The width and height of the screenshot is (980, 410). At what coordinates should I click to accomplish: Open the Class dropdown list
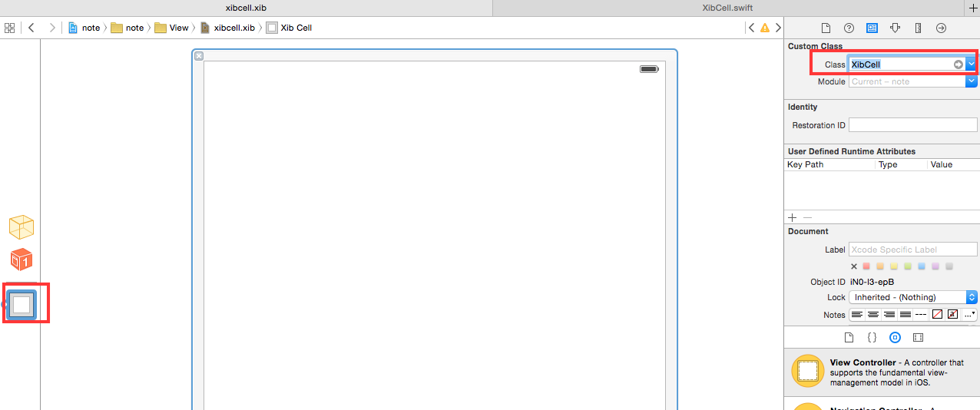click(971, 64)
